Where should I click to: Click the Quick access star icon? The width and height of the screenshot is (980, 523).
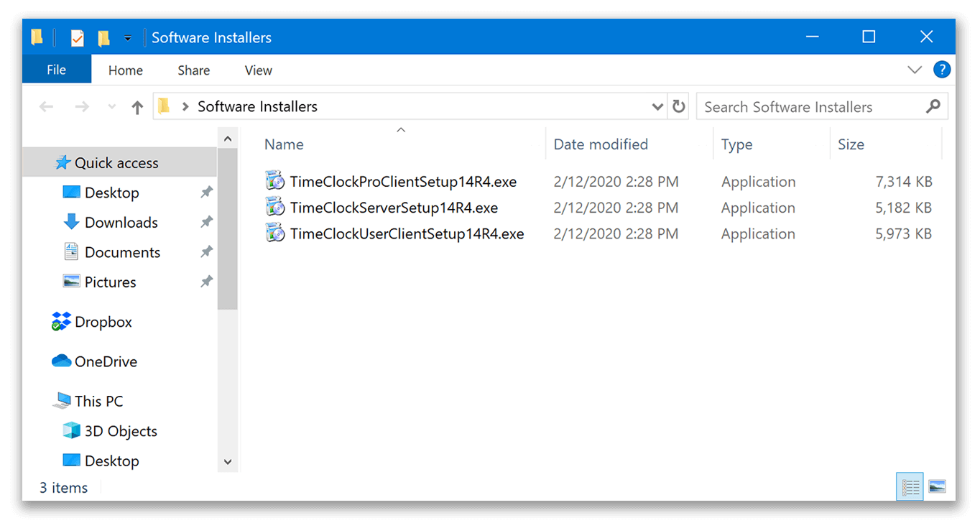point(63,162)
